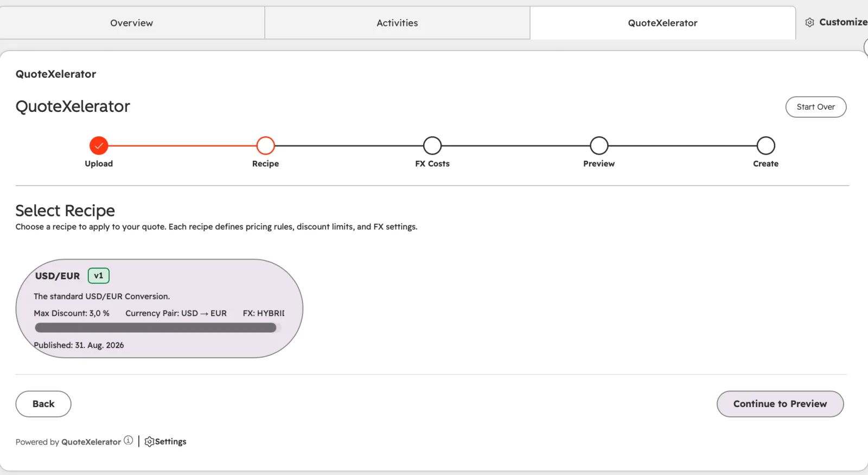Click the v1 version badge
Viewport: 868px width, 475px height.
tap(99, 276)
